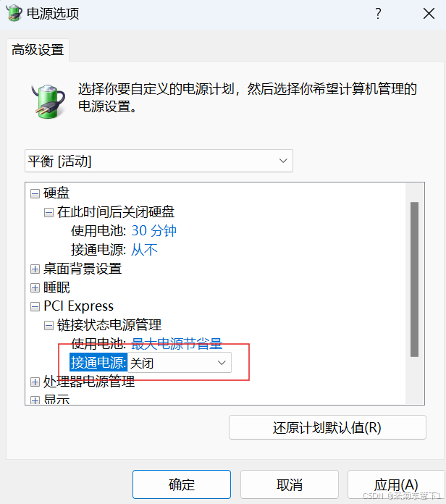Click the 30 分钟 battery value link
This screenshot has height=504, width=446.
tap(154, 231)
